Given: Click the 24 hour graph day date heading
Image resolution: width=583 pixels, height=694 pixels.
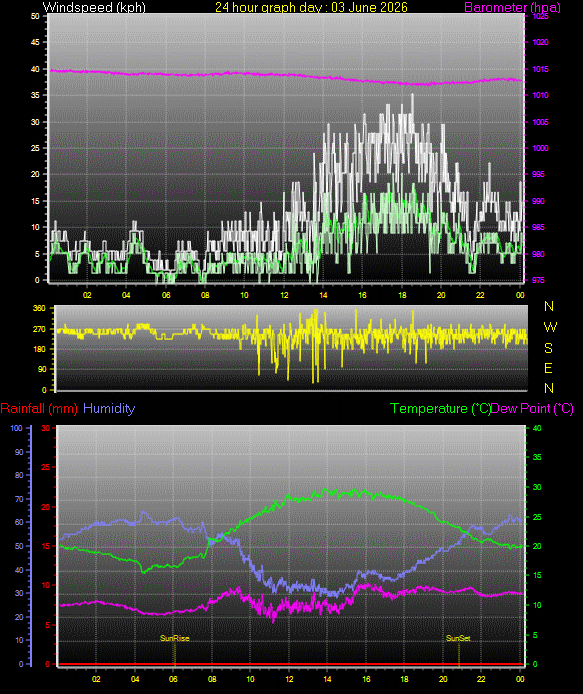Looking at the screenshot, I should tap(311, 7).
